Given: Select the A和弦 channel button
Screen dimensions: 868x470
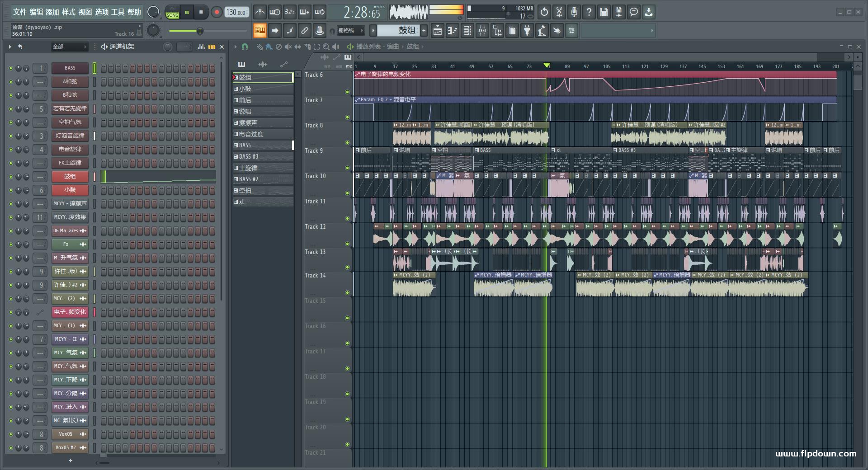Looking at the screenshot, I should [x=70, y=81].
